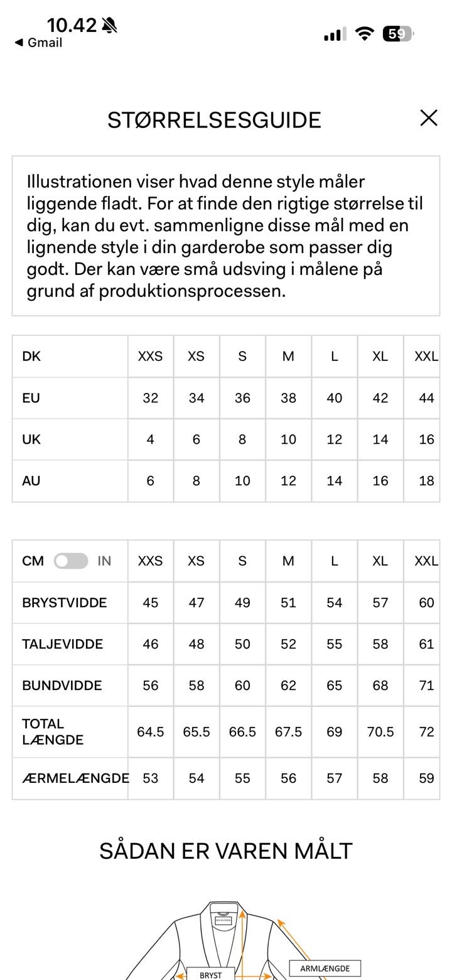Close the STØRRELSESGUIDE overlay
The width and height of the screenshot is (452, 980).
click(429, 117)
